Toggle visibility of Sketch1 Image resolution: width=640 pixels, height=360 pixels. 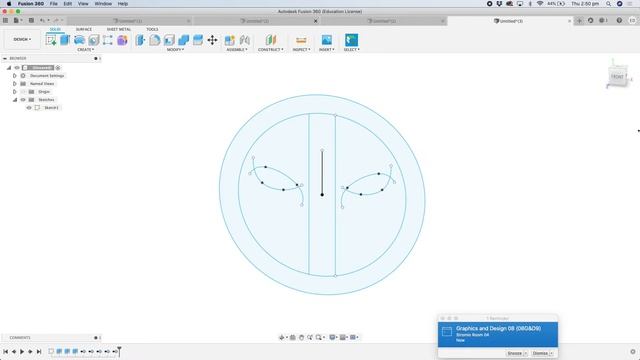pos(29,108)
